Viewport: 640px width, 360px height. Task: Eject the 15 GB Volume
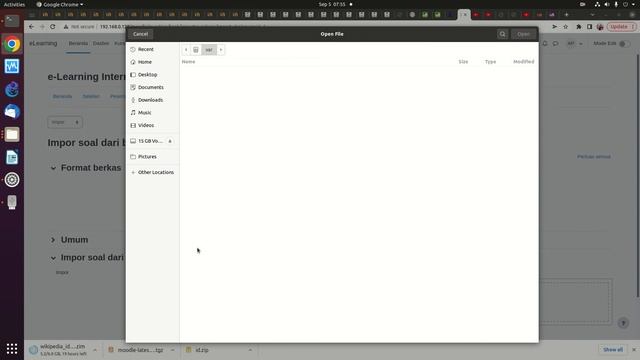coord(170,141)
